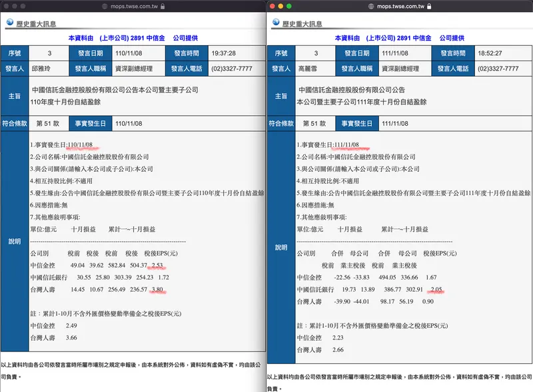The height and width of the screenshot is (392, 533).
Task: Click 事實發生日 value 111/11/08 cell
Action: tap(455, 124)
